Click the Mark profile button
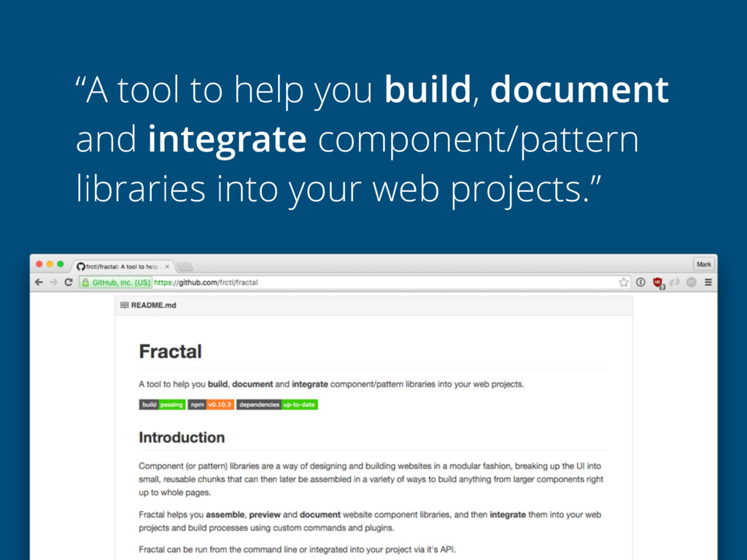 [704, 264]
